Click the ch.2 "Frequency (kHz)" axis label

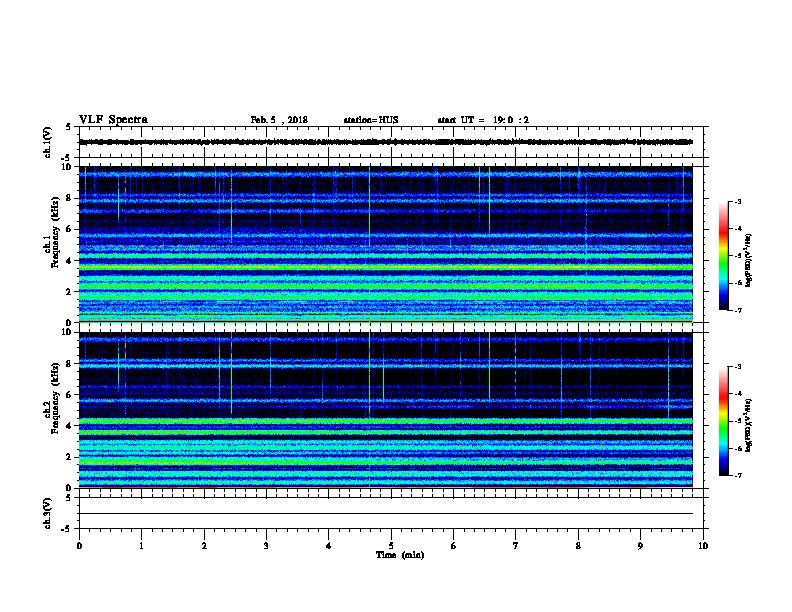click(x=56, y=398)
